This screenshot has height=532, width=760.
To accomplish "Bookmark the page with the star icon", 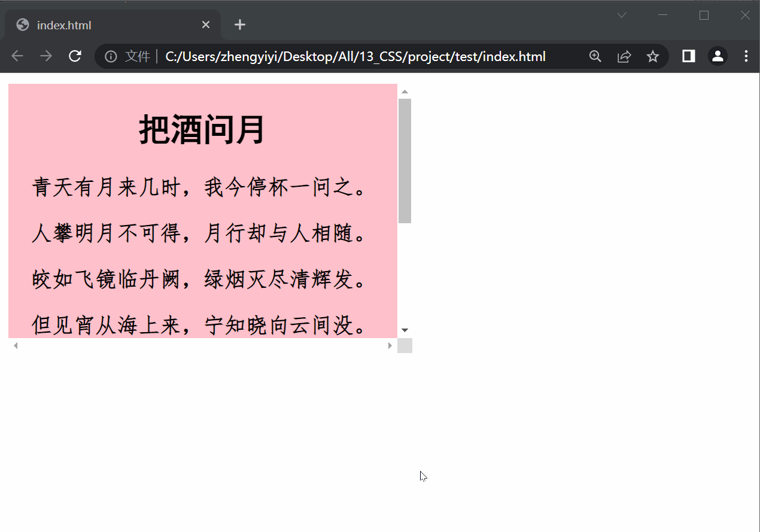I will click(653, 56).
